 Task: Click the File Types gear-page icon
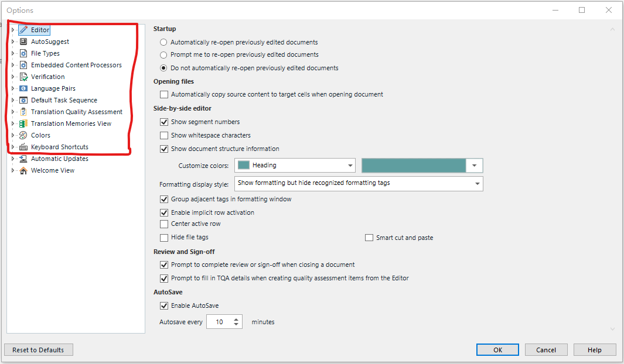23,53
